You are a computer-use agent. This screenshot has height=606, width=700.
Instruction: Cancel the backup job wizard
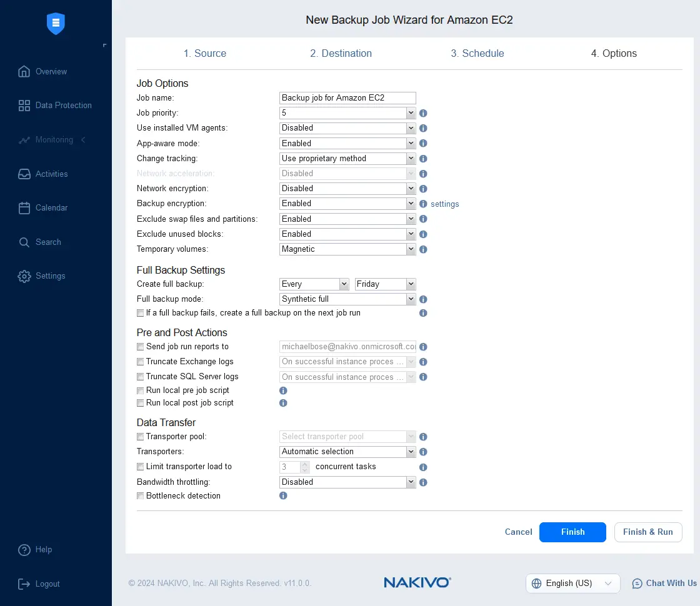coord(518,532)
